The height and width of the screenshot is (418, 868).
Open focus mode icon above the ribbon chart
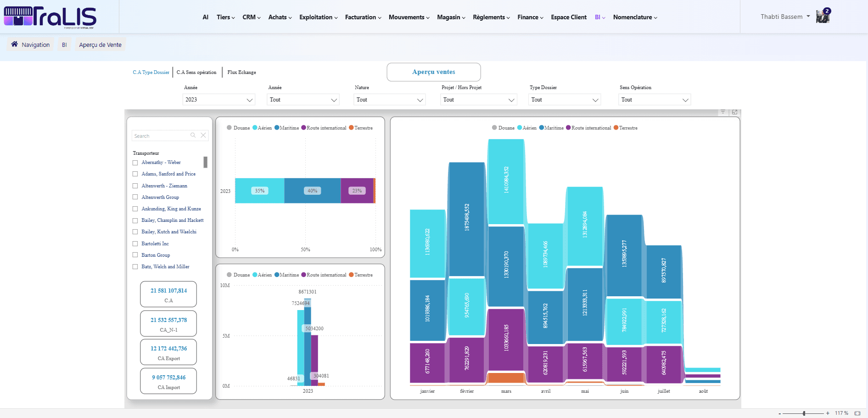734,112
